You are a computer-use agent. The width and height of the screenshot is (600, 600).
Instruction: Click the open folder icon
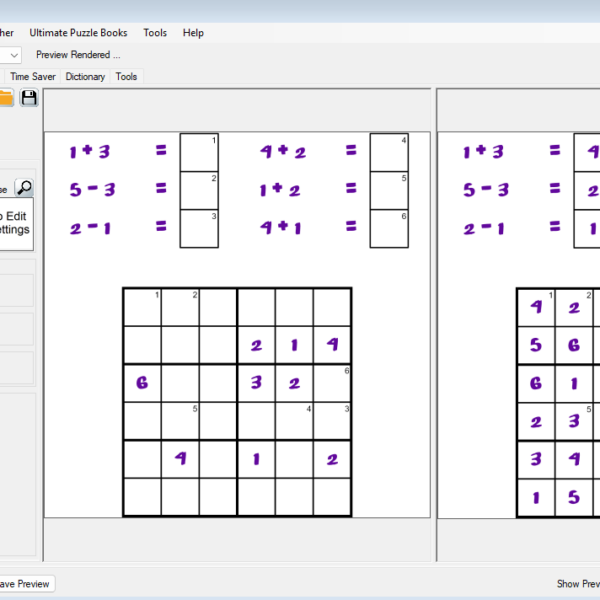[5, 97]
